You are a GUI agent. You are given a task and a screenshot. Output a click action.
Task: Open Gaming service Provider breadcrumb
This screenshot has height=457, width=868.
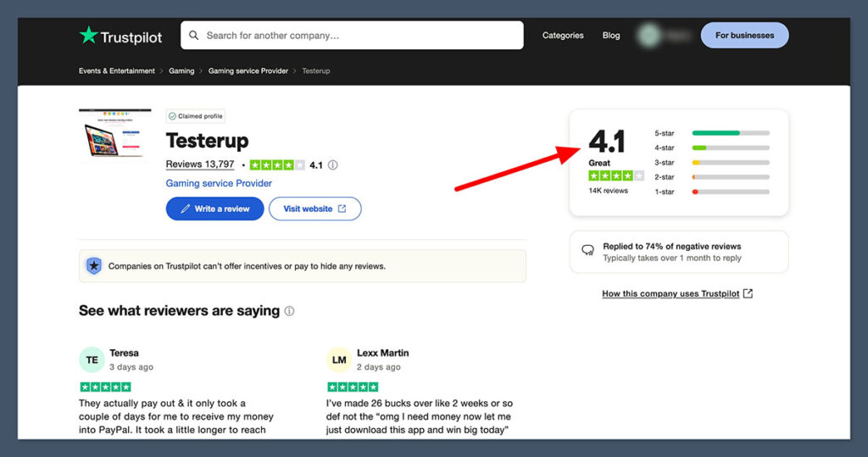(x=248, y=71)
